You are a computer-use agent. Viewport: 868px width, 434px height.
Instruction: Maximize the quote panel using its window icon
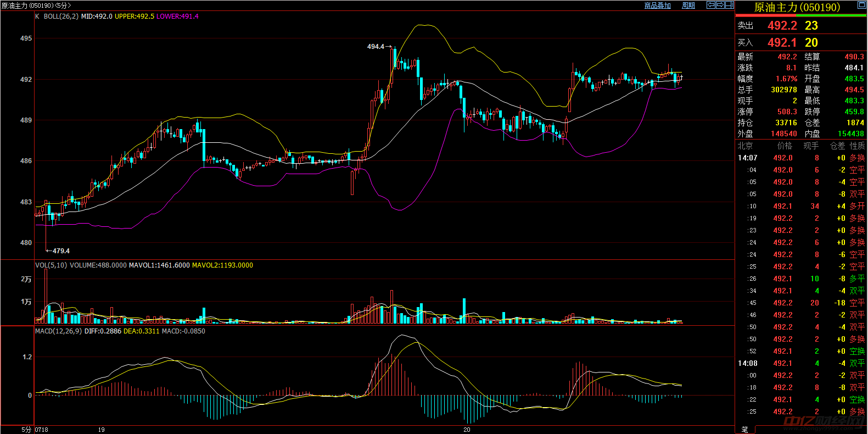861,5
